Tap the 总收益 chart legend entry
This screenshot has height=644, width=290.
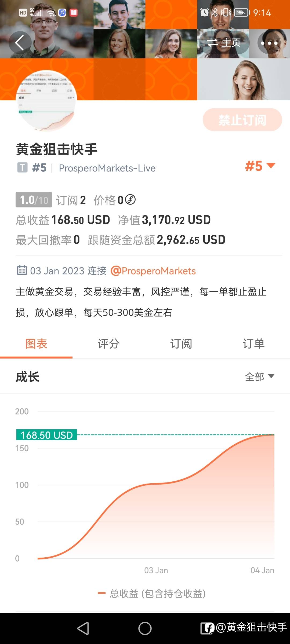point(152,594)
